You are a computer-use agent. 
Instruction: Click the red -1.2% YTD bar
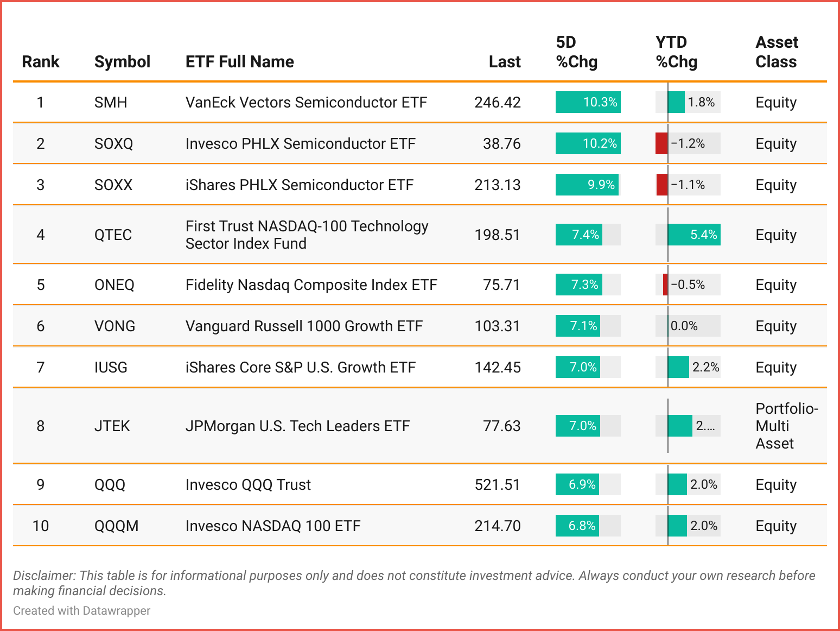point(661,144)
